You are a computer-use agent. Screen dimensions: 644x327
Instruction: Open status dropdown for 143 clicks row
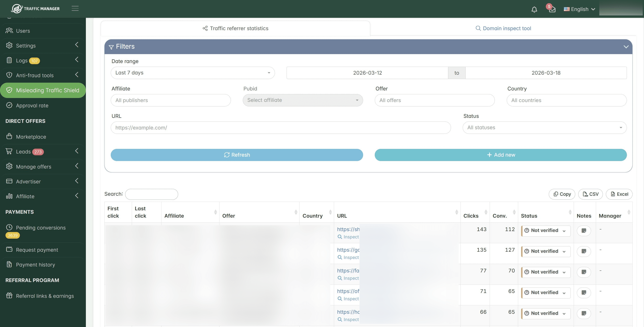[x=546, y=231]
